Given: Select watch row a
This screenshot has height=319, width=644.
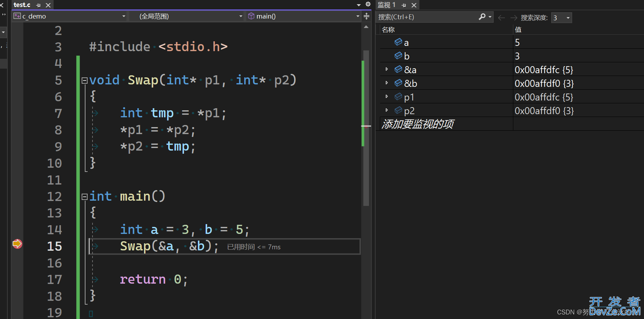Looking at the screenshot, I should [x=512, y=42].
